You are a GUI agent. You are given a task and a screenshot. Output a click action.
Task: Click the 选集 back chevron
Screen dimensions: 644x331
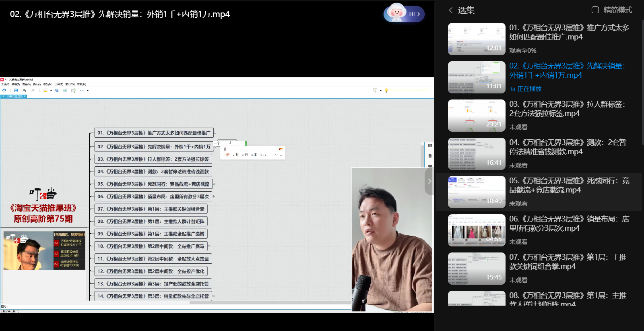click(x=451, y=10)
